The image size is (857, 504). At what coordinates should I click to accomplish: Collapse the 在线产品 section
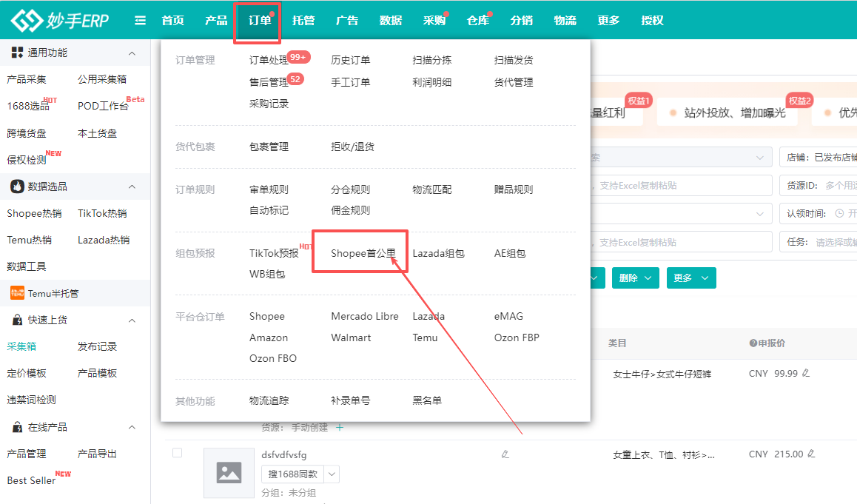click(x=132, y=427)
